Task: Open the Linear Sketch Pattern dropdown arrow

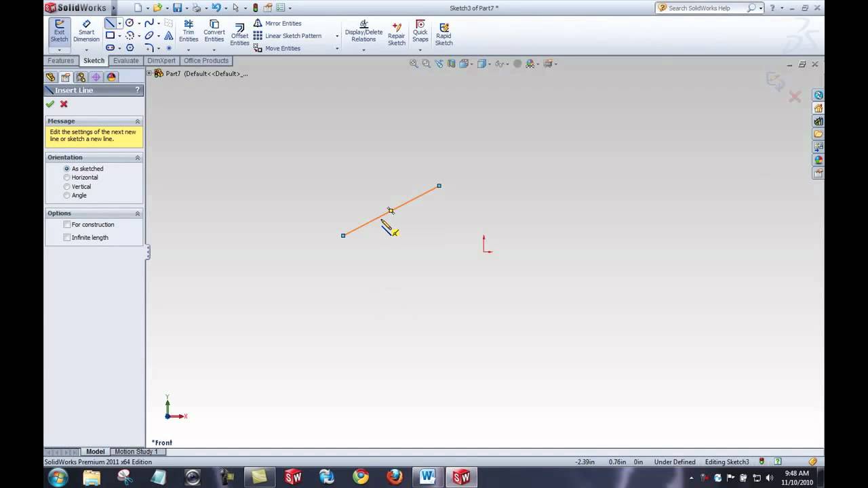Action: (x=337, y=36)
